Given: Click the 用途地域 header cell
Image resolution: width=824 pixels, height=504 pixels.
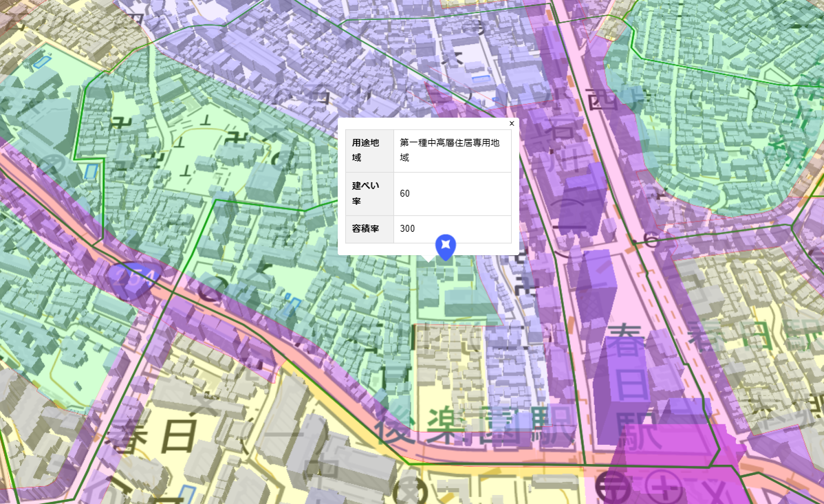Looking at the screenshot, I should (x=369, y=151).
